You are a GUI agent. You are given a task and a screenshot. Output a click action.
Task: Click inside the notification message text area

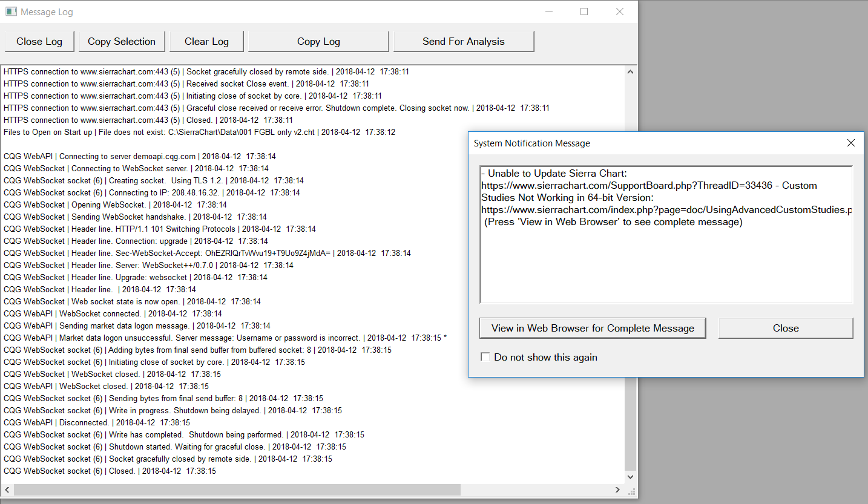click(x=666, y=234)
